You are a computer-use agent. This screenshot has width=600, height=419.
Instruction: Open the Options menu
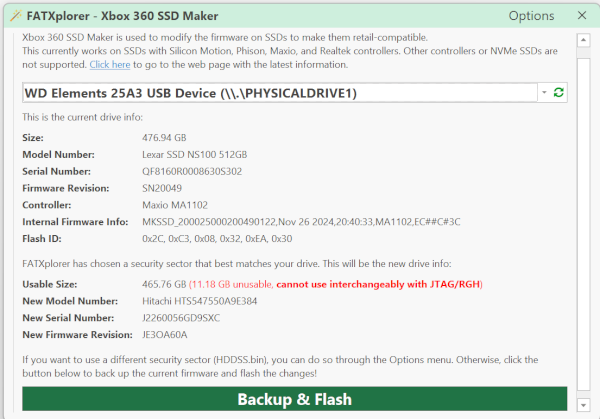coord(531,16)
